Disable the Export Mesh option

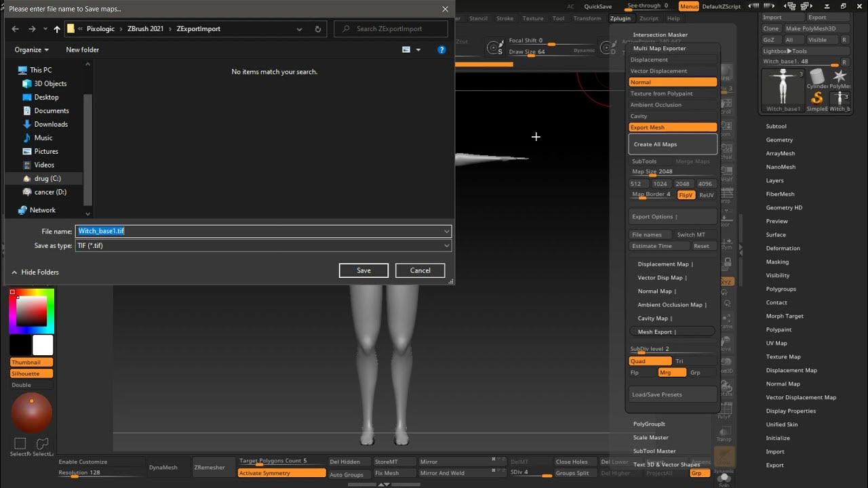tap(673, 127)
